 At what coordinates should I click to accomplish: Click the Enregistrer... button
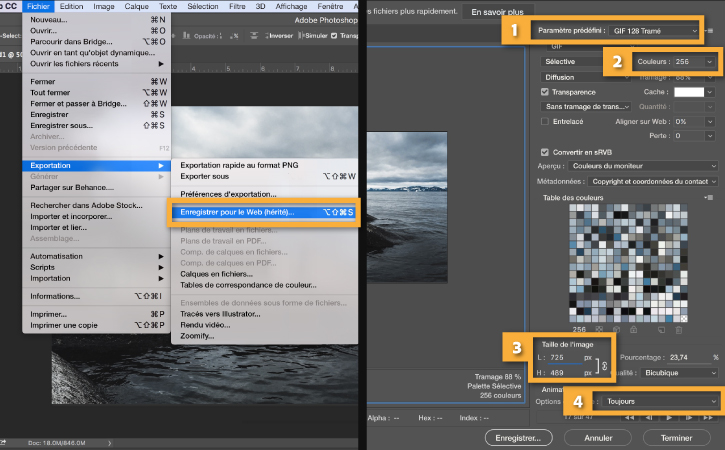click(519, 437)
